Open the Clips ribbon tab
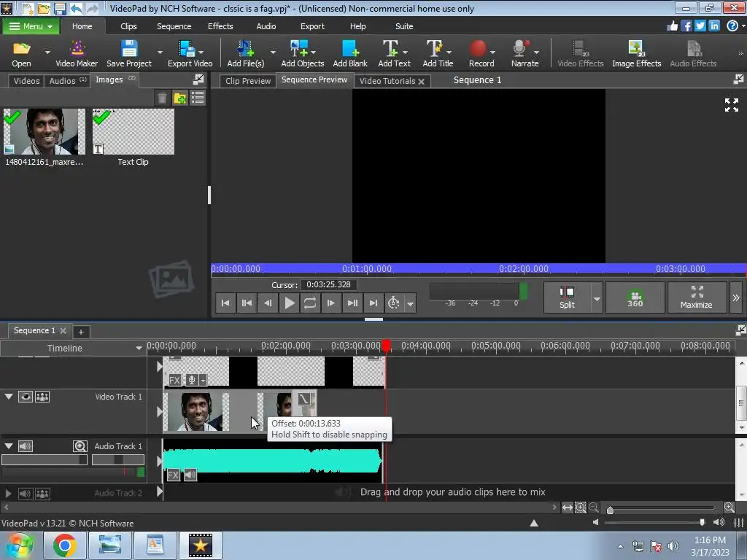This screenshot has width=747, height=560. pyautogui.click(x=128, y=26)
